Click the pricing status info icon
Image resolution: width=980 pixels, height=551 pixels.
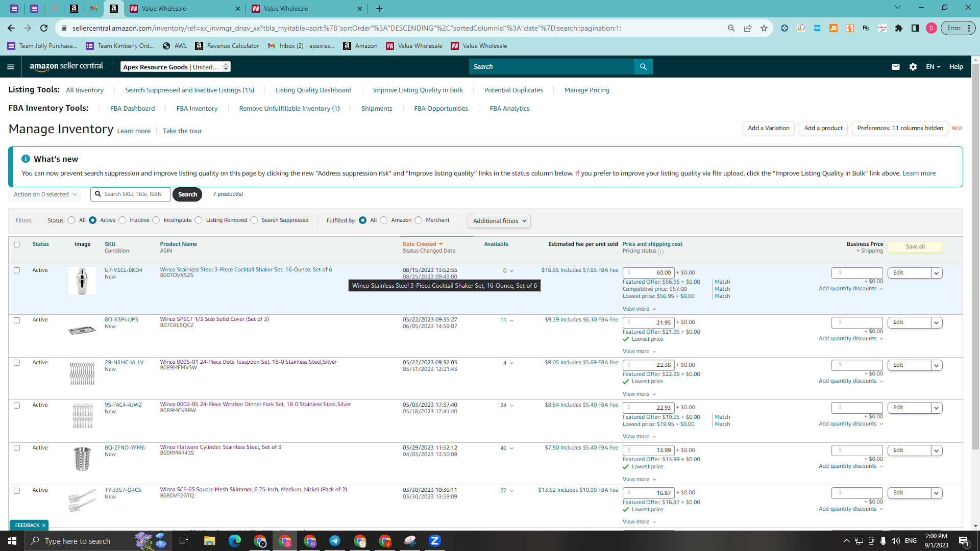pyautogui.click(x=661, y=252)
